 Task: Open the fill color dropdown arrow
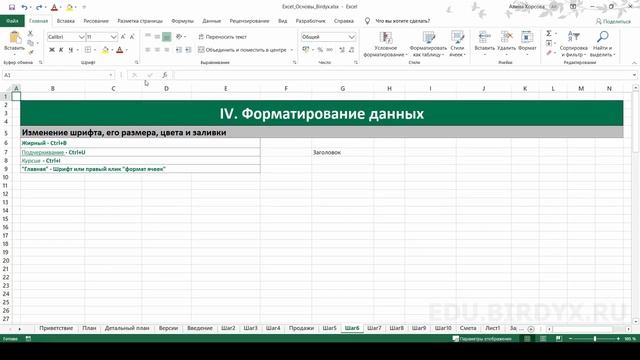tap(112, 50)
